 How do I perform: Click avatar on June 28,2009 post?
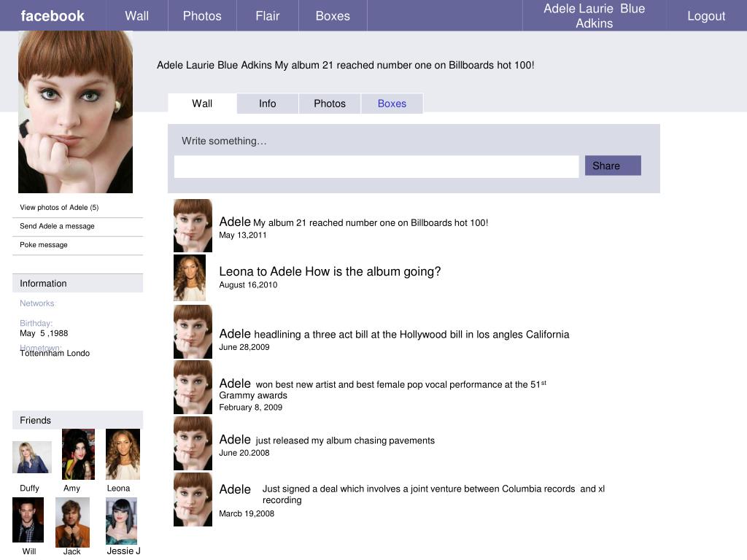tap(193, 332)
